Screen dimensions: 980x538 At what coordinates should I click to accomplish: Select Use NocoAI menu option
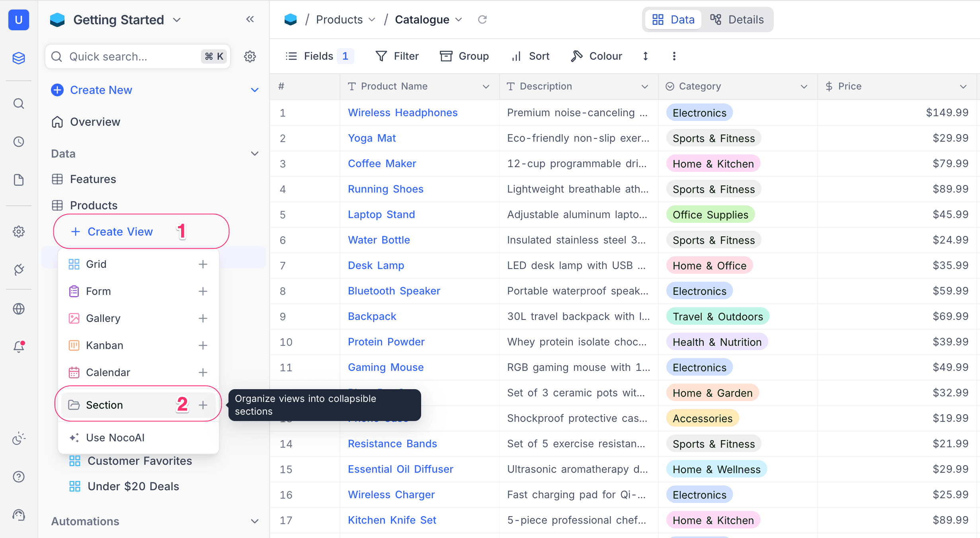pos(115,438)
